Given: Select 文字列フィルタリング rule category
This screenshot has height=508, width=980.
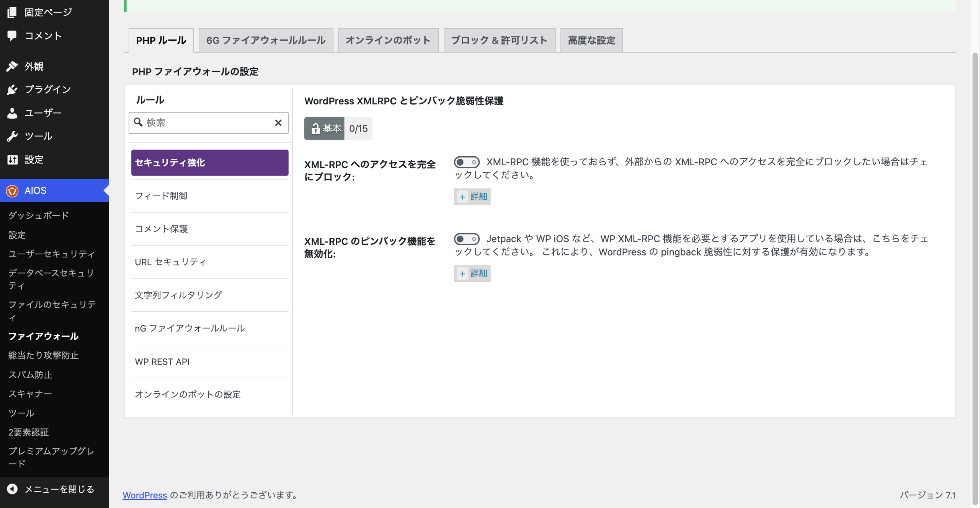Looking at the screenshot, I should click(x=210, y=295).
